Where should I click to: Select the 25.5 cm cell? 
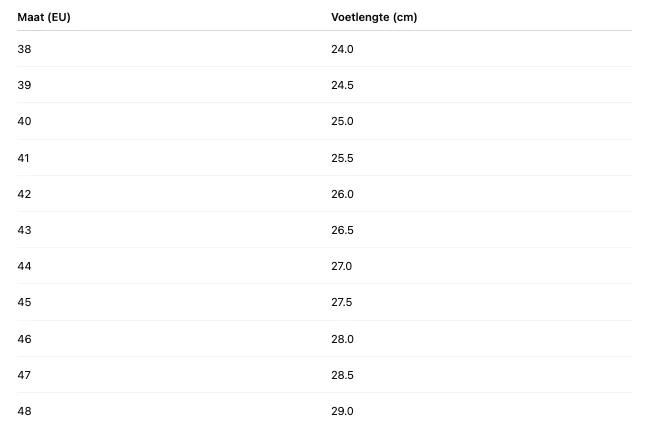(x=342, y=158)
